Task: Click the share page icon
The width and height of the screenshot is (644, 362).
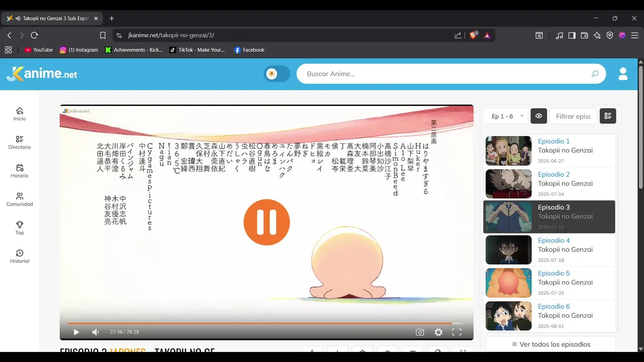Action: 458,35
